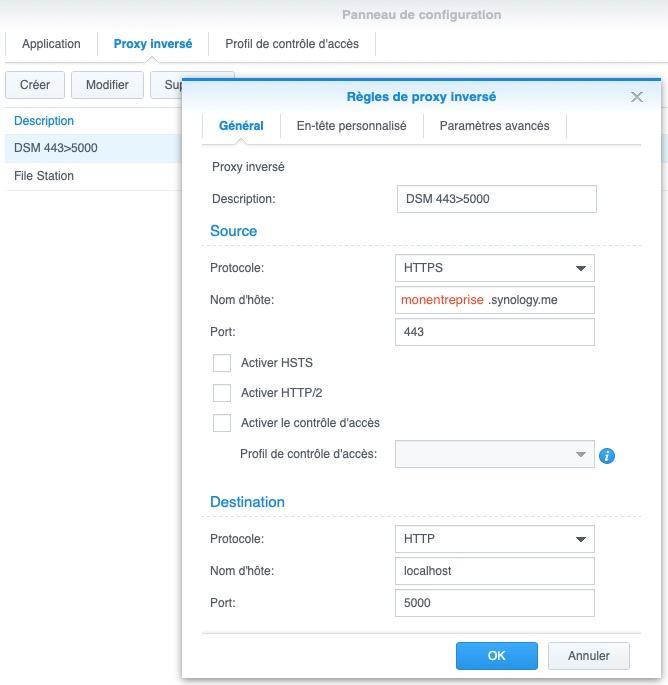Viewport: 668px width, 685px height.
Task: Open Profil de contrôle d'accès main tab
Action: tap(292, 44)
